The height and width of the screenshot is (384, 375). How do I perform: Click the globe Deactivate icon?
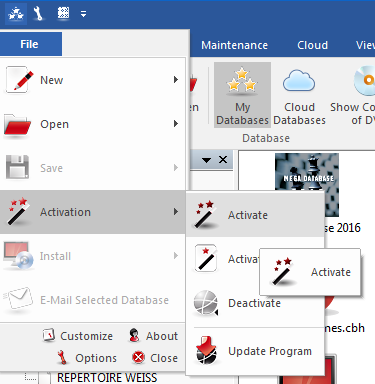[206, 303]
